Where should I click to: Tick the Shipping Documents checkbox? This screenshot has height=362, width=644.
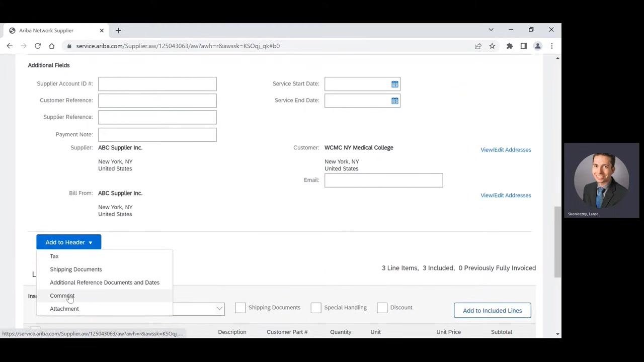click(x=240, y=308)
